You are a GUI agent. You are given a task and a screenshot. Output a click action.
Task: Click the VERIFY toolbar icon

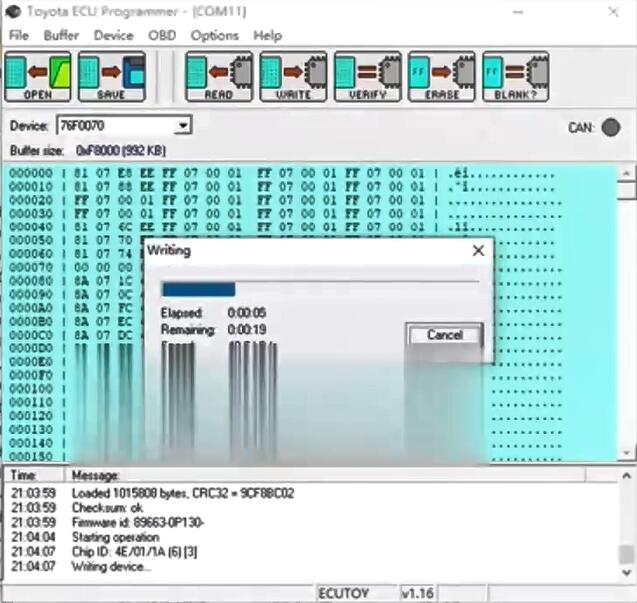click(368, 76)
